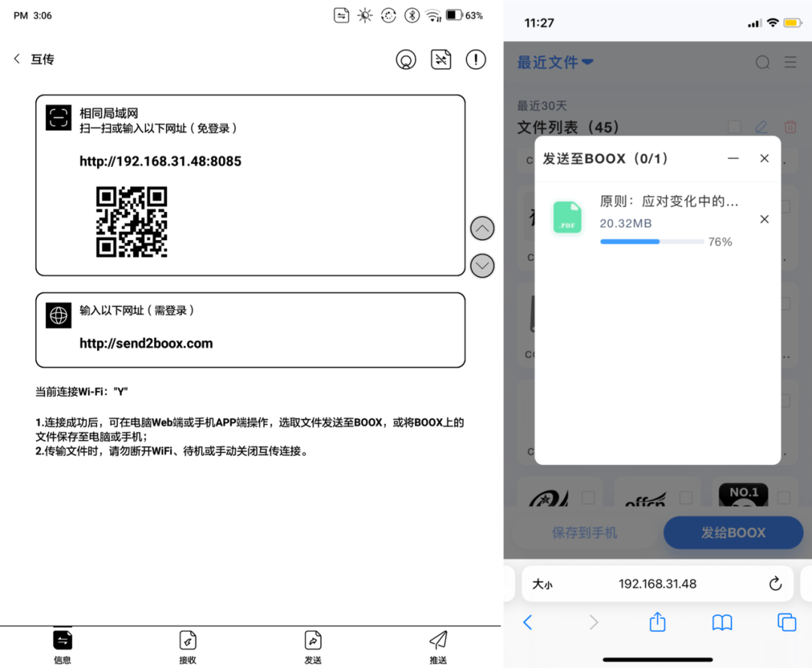Open the exclamation mark info icon

point(475,59)
